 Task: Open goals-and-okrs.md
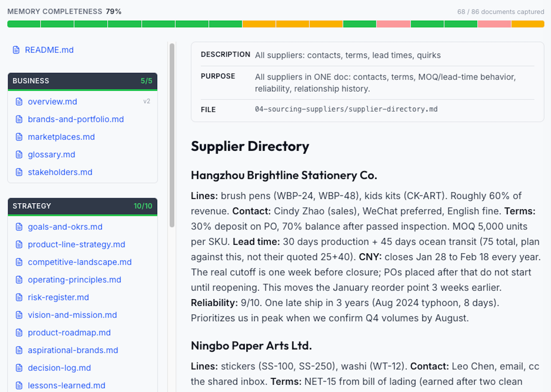pyautogui.click(x=65, y=227)
